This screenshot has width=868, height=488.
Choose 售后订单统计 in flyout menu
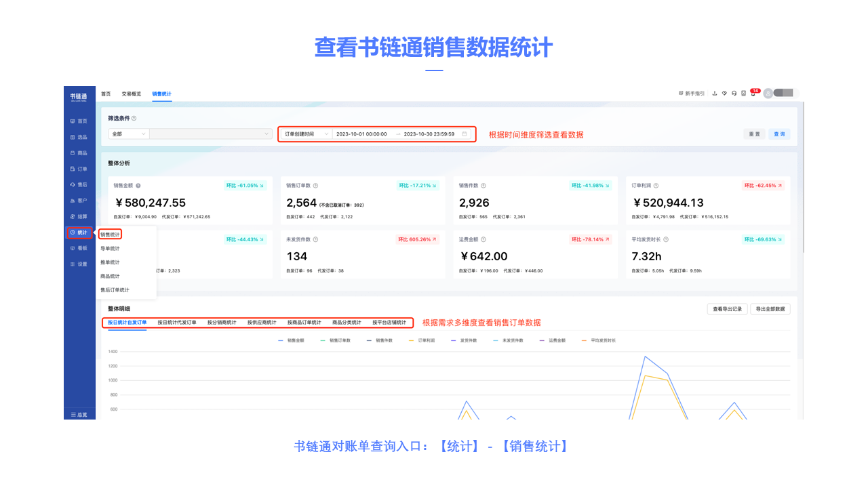(x=115, y=290)
